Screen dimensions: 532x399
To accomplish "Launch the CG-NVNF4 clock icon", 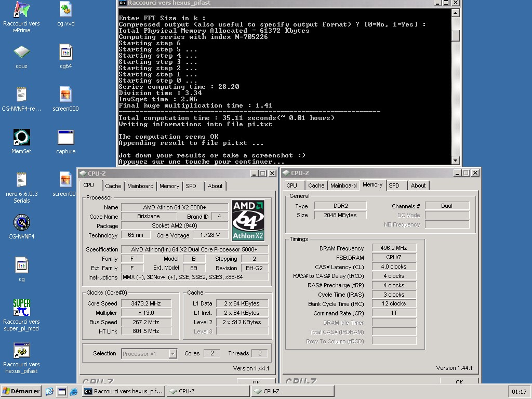I will pos(21,222).
